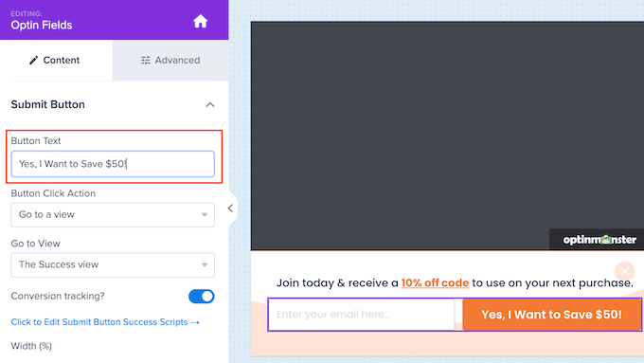Close the popup with the round X icon
The image size is (644, 363).
(624, 271)
